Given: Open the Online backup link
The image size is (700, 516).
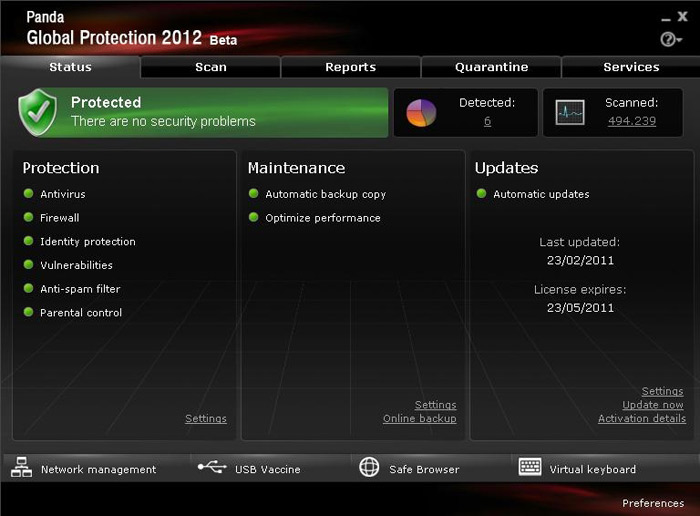Looking at the screenshot, I should 420,419.
